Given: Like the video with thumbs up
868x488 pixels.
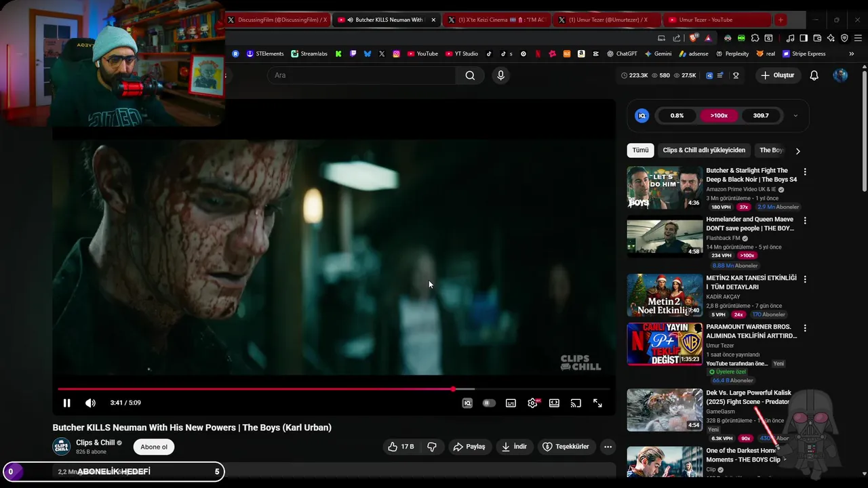Looking at the screenshot, I should pos(401,447).
